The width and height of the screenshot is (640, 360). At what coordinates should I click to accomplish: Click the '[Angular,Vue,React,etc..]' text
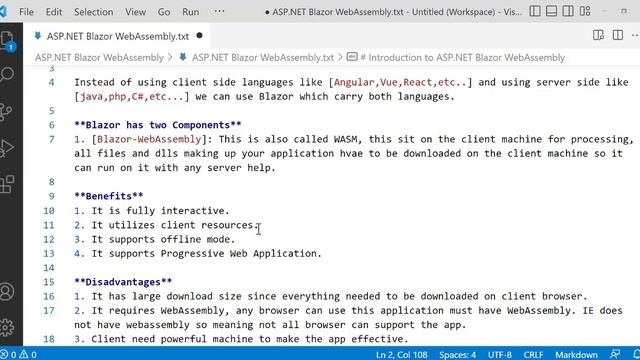(400, 82)
